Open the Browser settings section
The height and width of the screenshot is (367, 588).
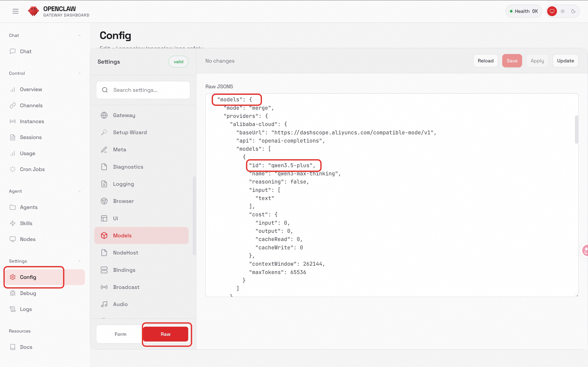click(123, 201)
